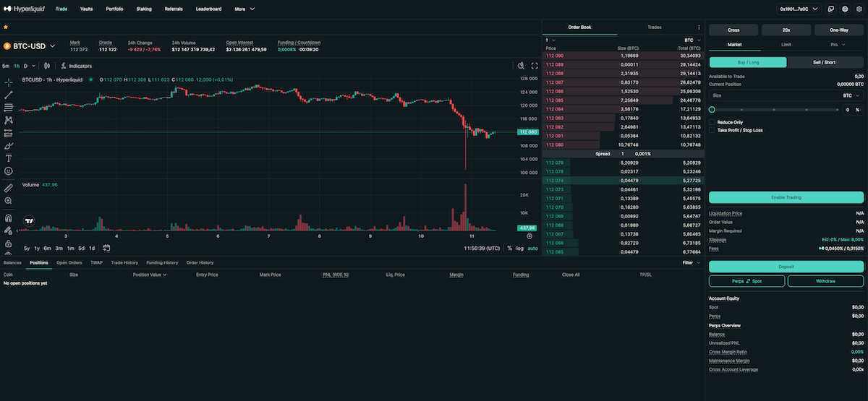Favorite BTC-USD with the star icon
The image size is (868, 401).
coord(6,27)
